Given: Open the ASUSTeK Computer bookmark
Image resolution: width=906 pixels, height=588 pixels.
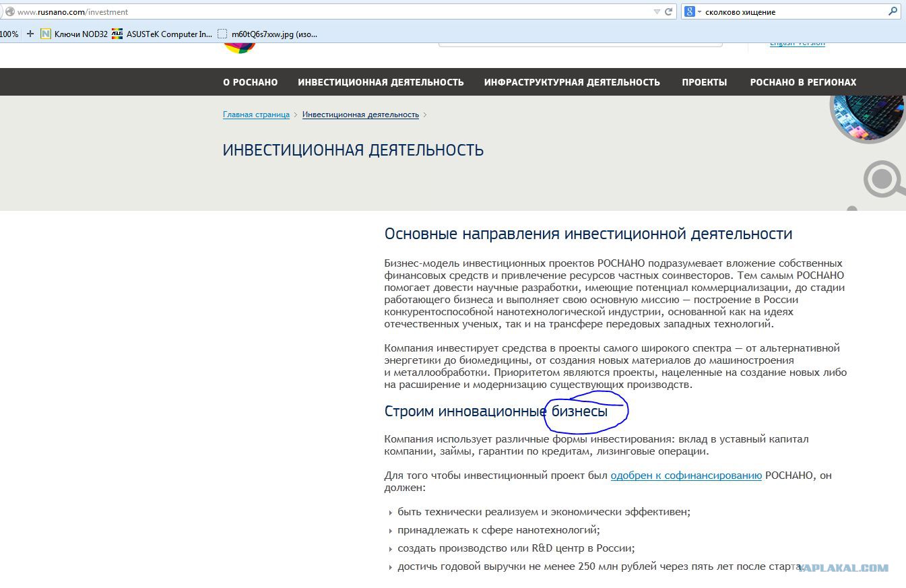Looking at the screenshot, I should tap(162, 34).
